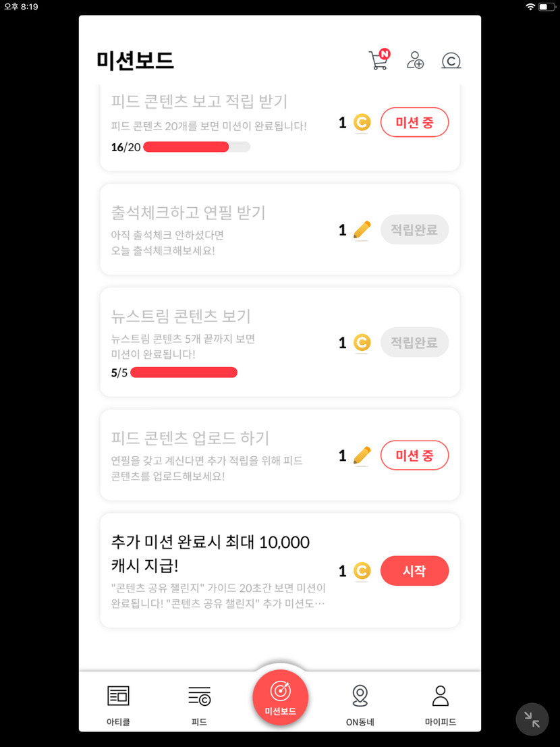The image size is (560, 747).
Task: Tap pencil icon on 피드 콘텐츠 업로드 card
Action: [x=362, y=455]
